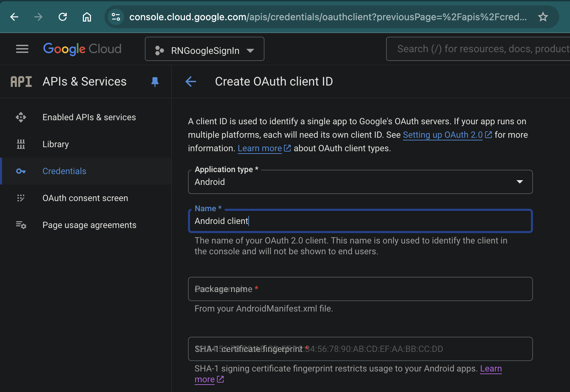Click the OAuth consent screen icon

(x=21, y=198)
